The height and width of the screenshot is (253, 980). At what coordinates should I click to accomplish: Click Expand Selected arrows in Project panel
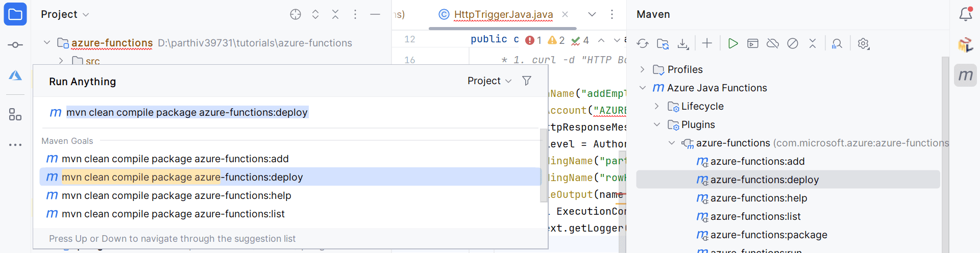click(x=315, y=14)
